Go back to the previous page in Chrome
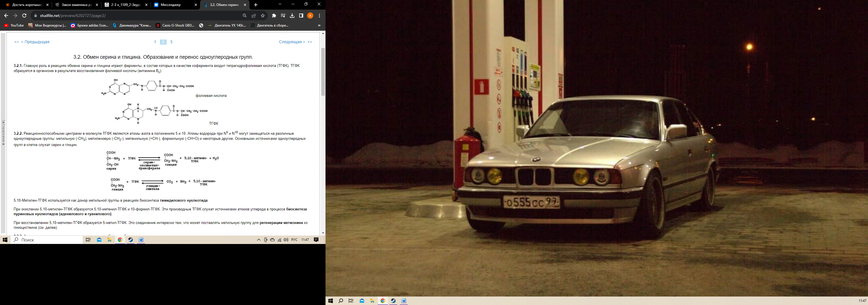Viewport: 868px width, 305px height. 6,16
